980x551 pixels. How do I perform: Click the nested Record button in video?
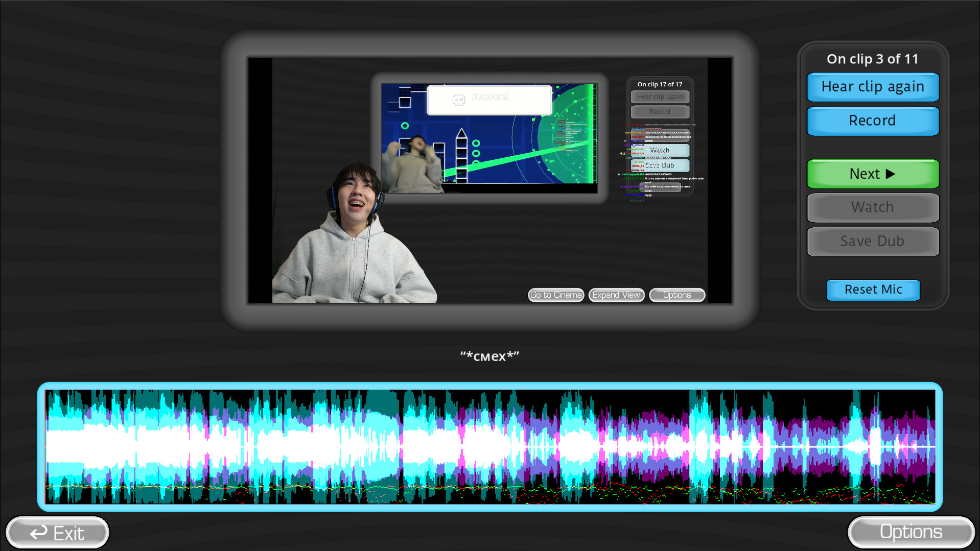(x=660, y=111)
